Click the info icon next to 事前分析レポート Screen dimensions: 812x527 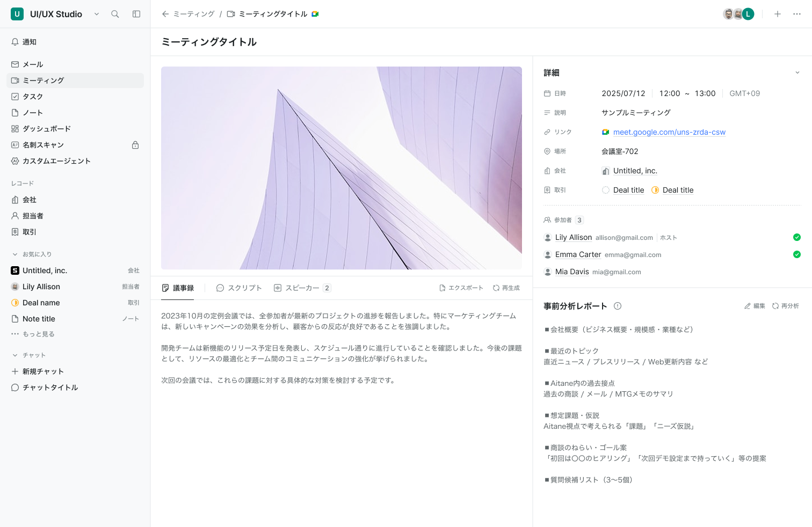click(x=618, y=306)
